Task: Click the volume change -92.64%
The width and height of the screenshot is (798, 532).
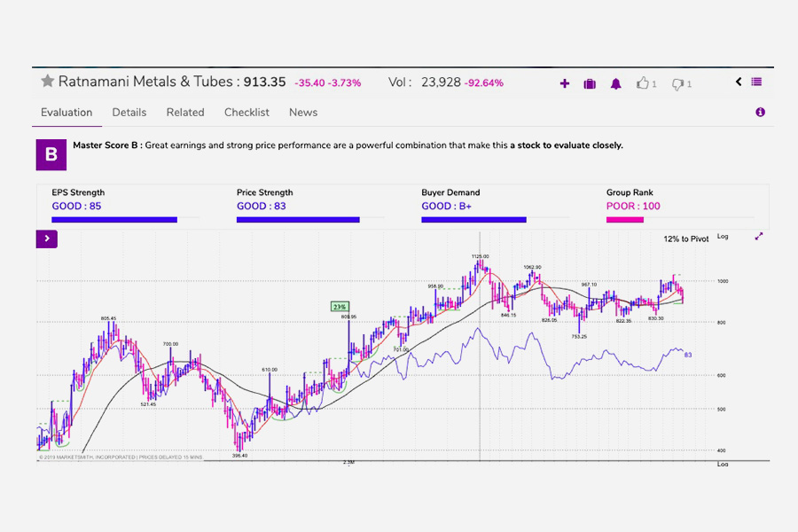Action: click(x=483, y=83)
